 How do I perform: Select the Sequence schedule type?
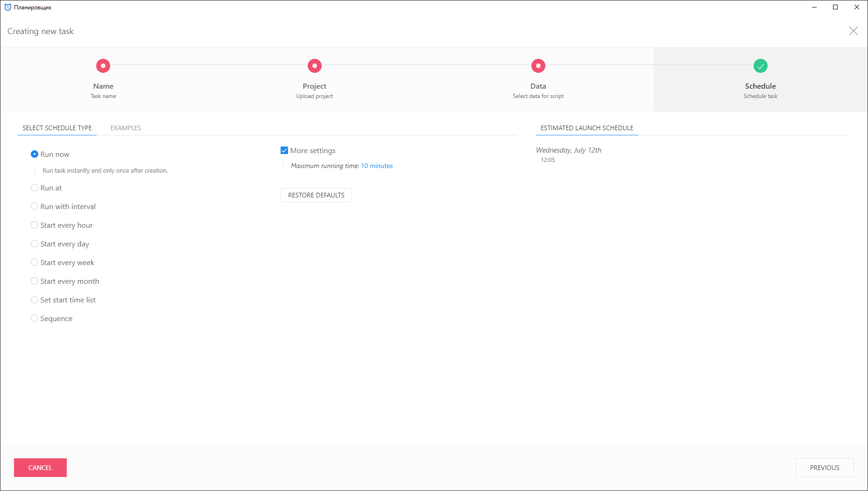[x=35, y=318]
